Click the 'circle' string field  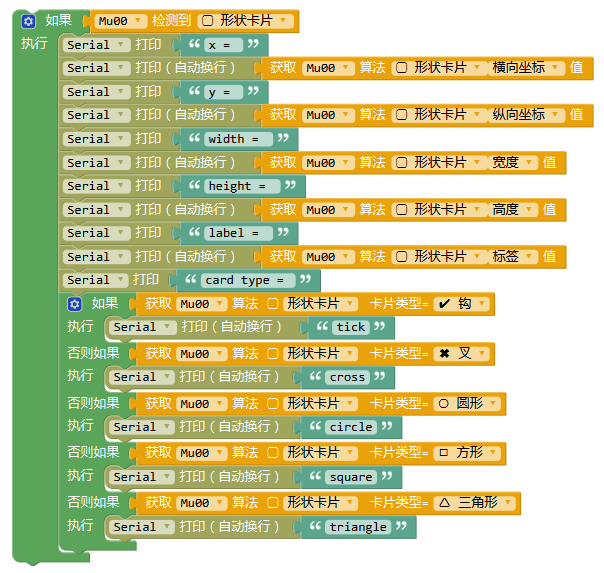tap(351, 427)
